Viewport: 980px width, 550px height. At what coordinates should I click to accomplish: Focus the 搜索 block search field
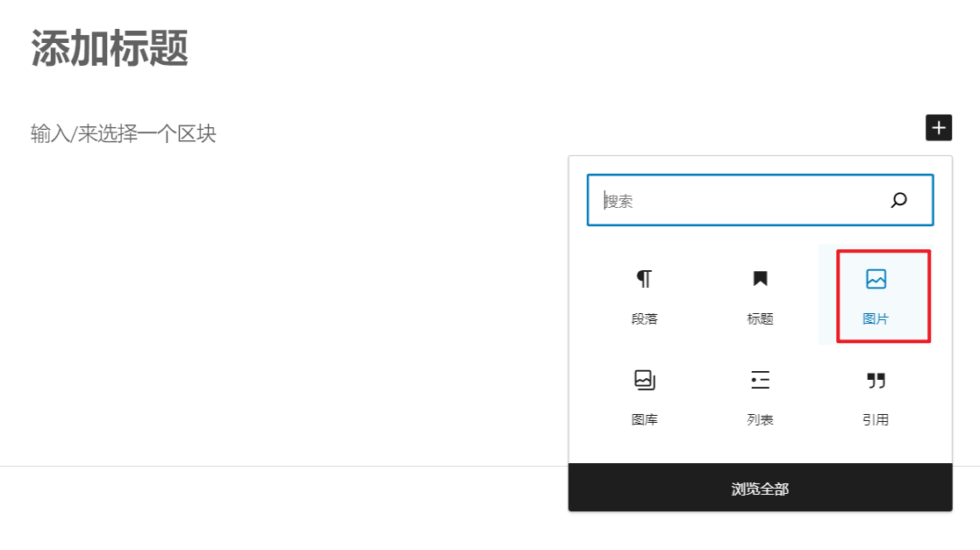737,201
